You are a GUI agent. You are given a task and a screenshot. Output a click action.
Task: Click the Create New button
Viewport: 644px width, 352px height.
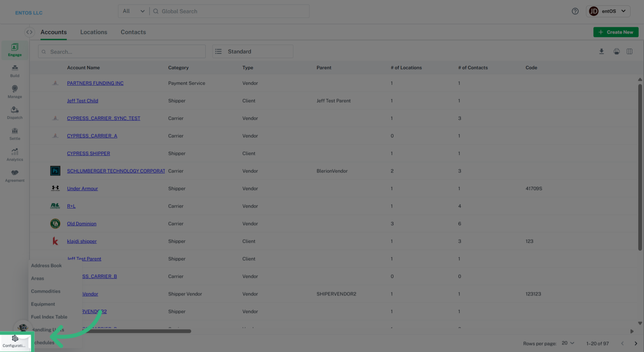(616, 32)
